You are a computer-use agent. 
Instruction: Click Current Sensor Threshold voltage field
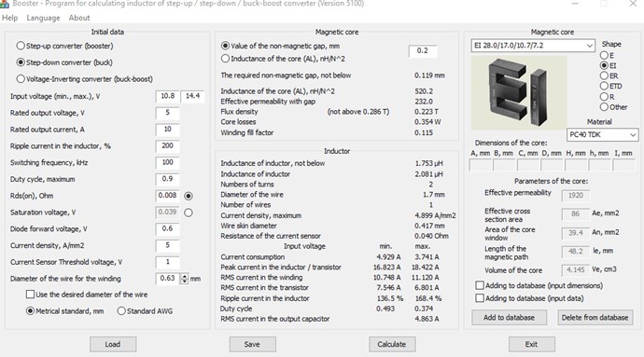coord(168,262)
